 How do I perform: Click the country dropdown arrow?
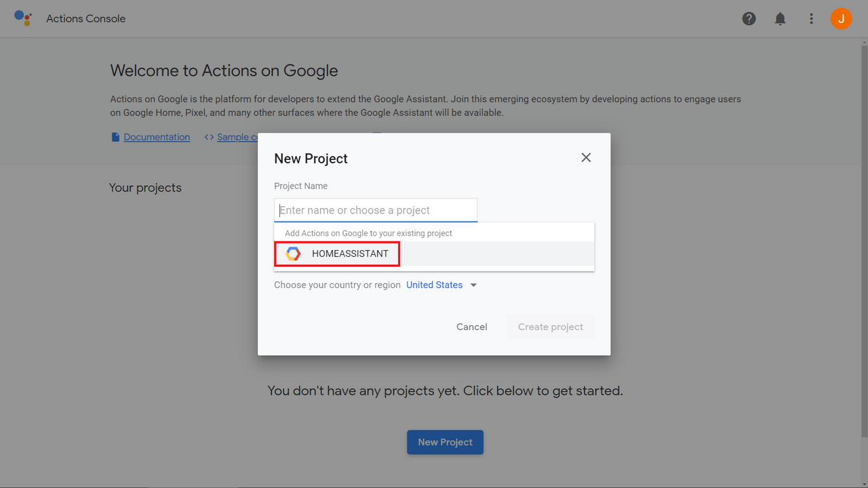(x=473, y=285)
